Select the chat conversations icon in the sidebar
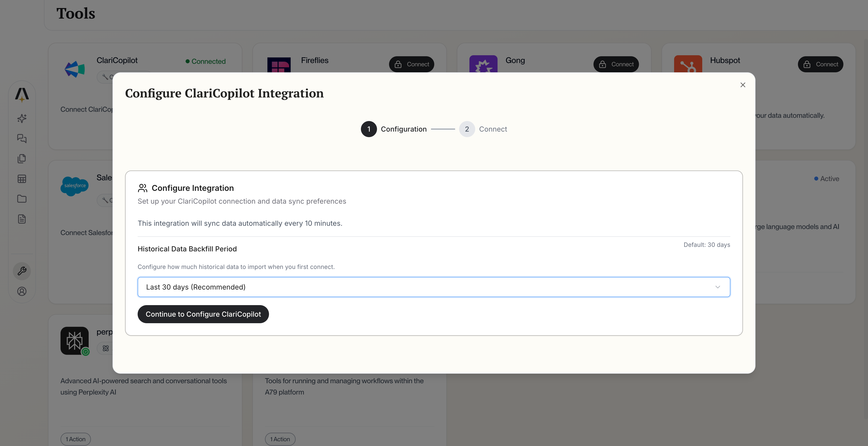868x446 pixels. (x=22, y=138)
